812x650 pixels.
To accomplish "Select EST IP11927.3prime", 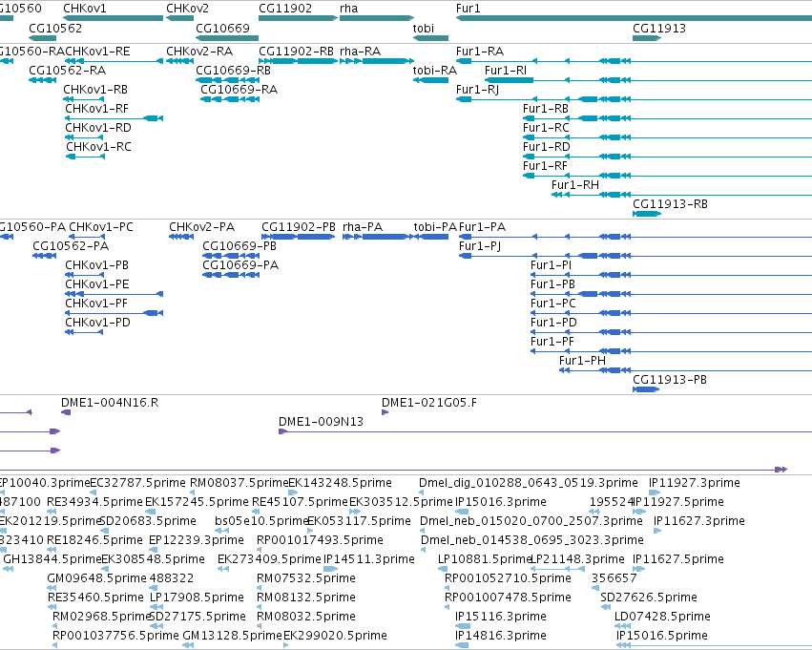I will pos(695,483).
